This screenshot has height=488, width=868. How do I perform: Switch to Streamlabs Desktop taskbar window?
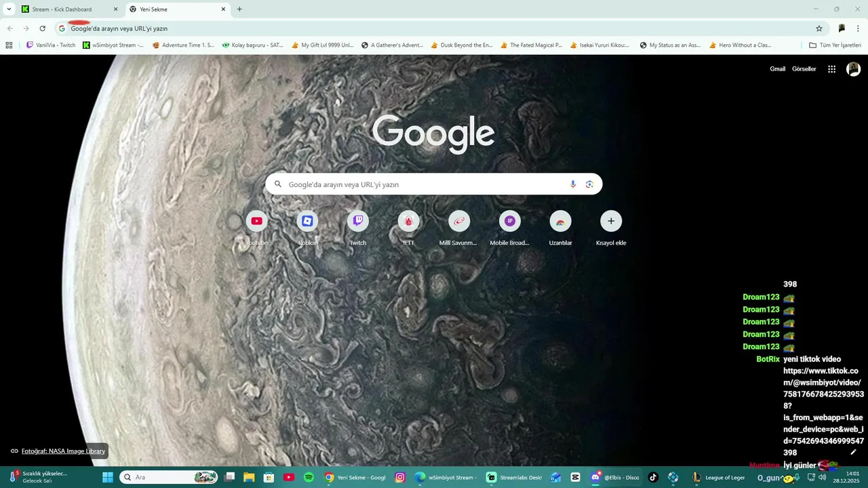pos(515,477)
